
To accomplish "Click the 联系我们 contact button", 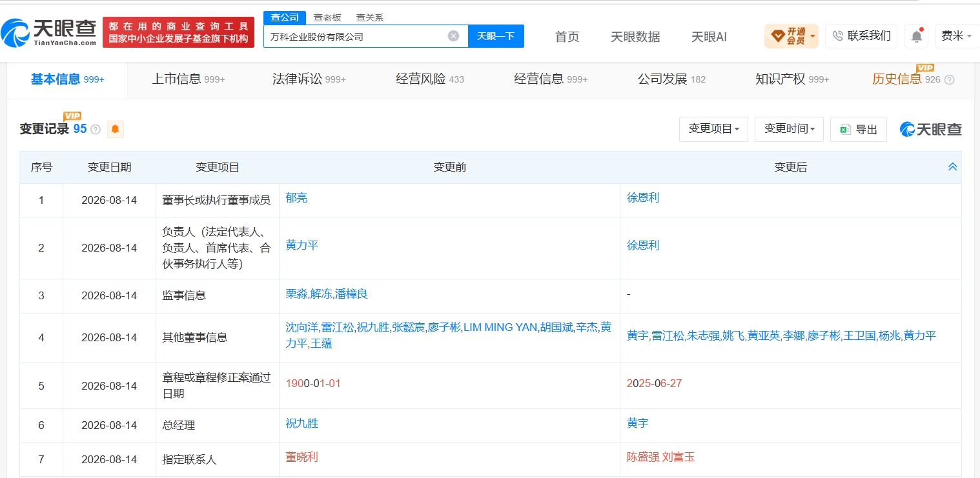I will pos(861,36).
